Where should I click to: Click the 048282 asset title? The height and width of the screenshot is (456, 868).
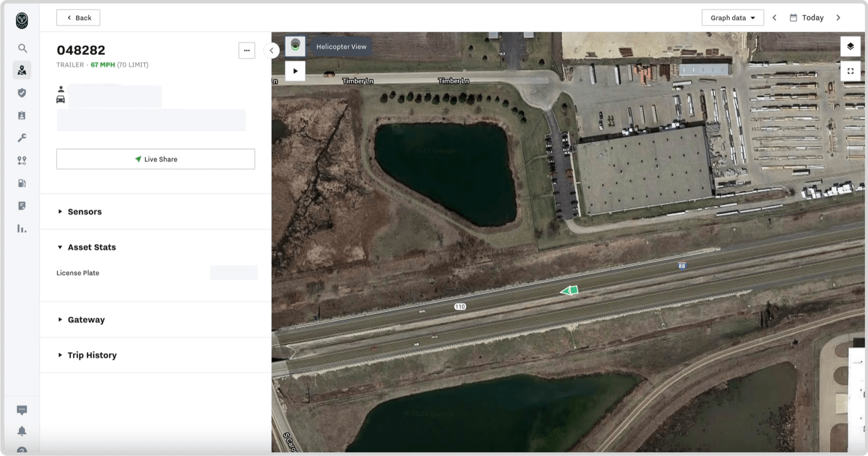pyautogui.click(x=81, y=50)
